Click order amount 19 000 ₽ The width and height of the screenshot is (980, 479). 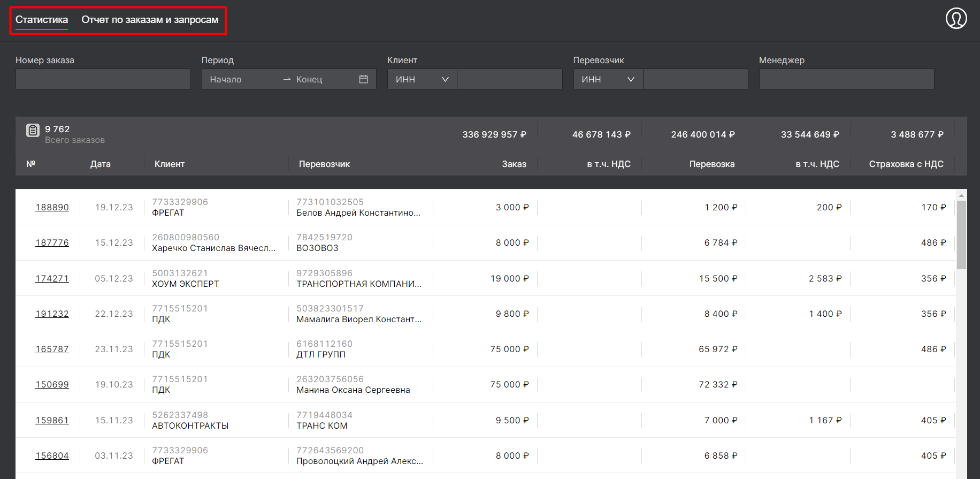510,278
